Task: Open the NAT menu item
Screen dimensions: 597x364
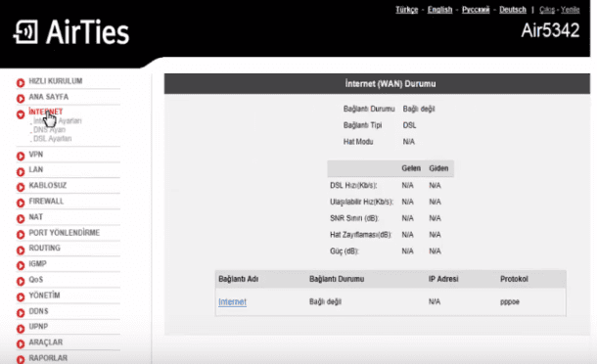Action: click(36, 217)
